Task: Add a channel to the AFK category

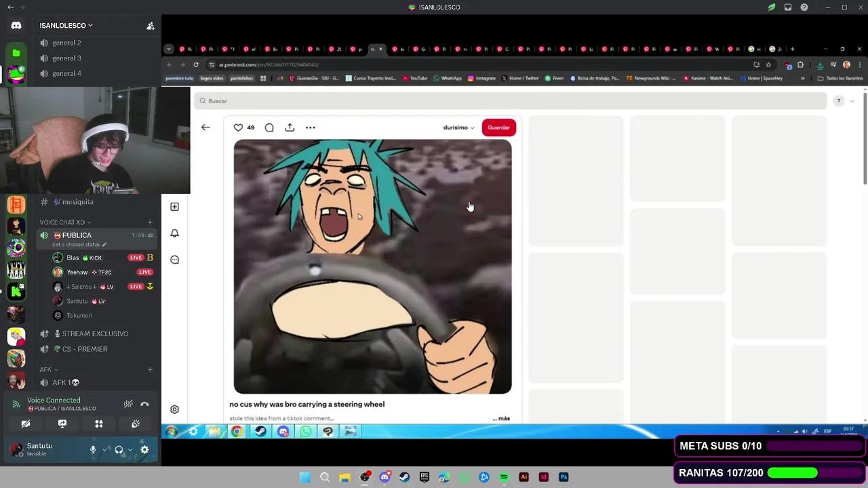Action: point(150,369)
